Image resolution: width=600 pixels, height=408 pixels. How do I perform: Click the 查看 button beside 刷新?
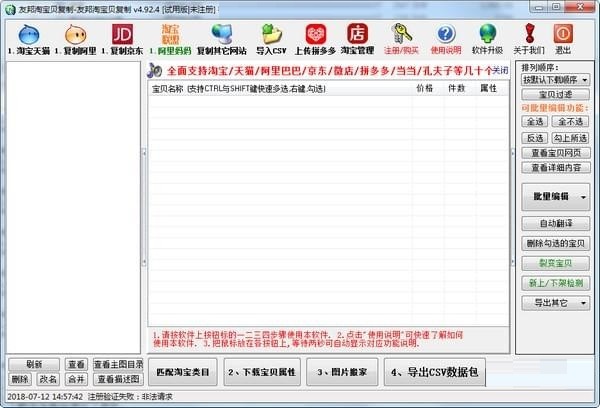pos(76,364)
